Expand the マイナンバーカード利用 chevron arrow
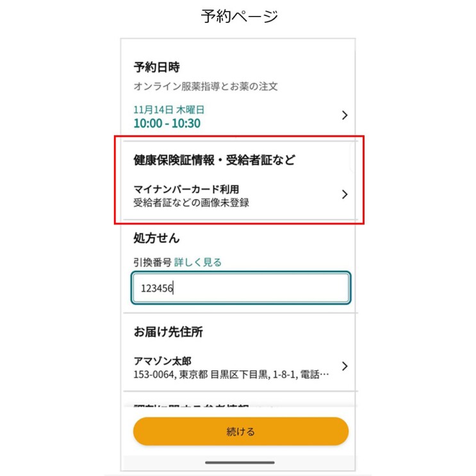The width and height of the screenshot is (476, 476). 345,195
